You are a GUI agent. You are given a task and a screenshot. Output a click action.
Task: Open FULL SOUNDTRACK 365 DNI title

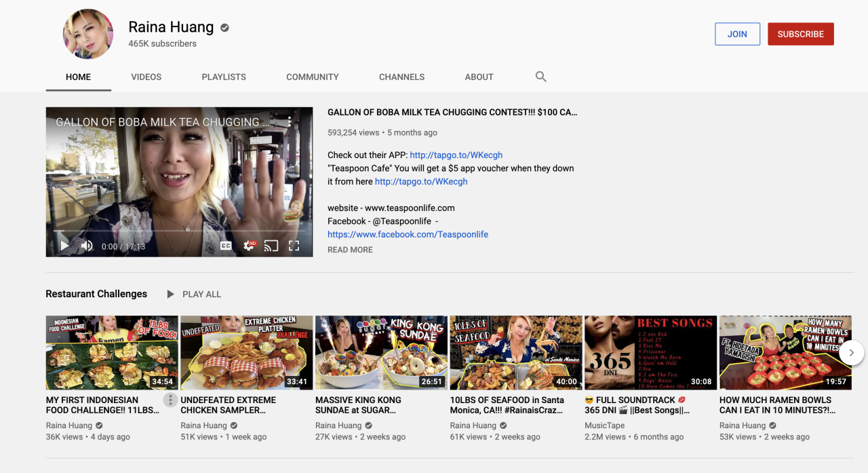(637, 405)
